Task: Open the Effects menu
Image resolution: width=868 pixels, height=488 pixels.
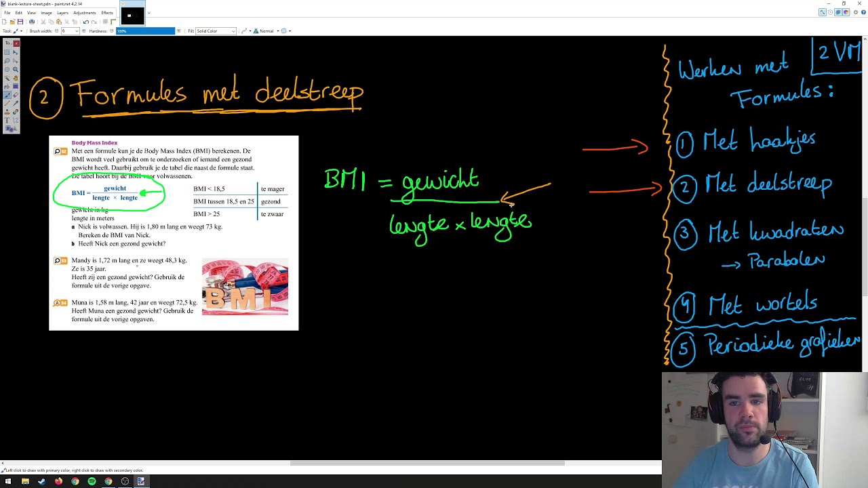Action: coord(107,13)
